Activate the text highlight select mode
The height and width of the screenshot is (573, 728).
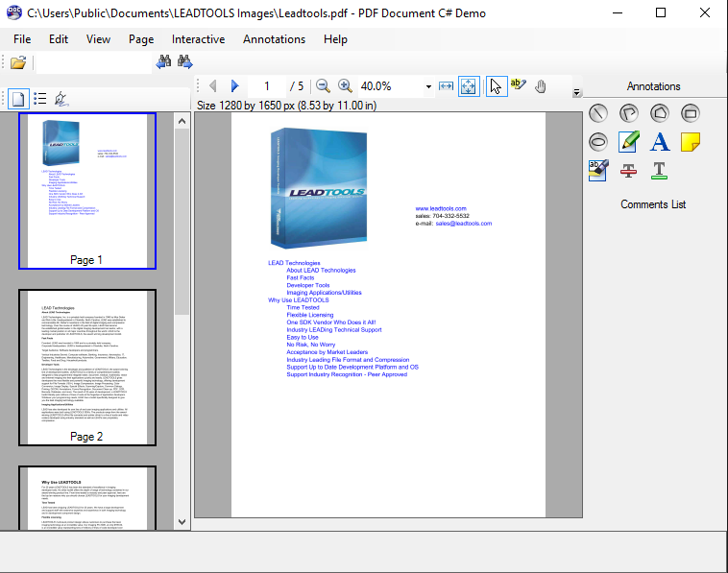tap(518, 85)
